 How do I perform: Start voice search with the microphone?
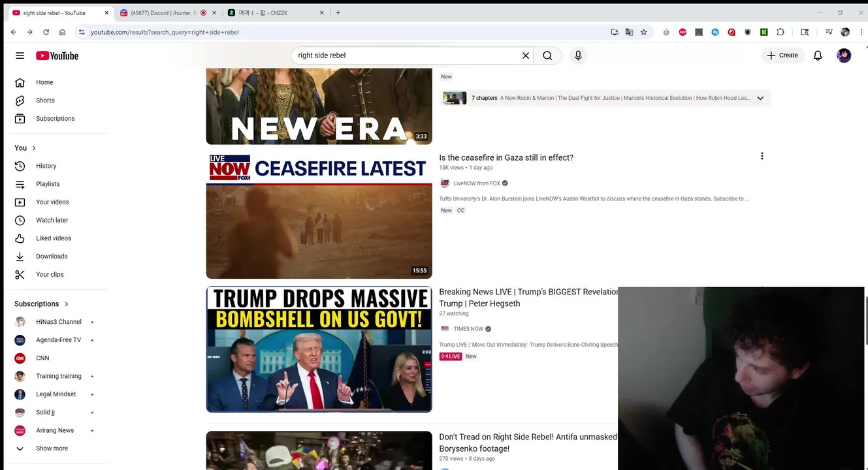(x=578, y=55)
